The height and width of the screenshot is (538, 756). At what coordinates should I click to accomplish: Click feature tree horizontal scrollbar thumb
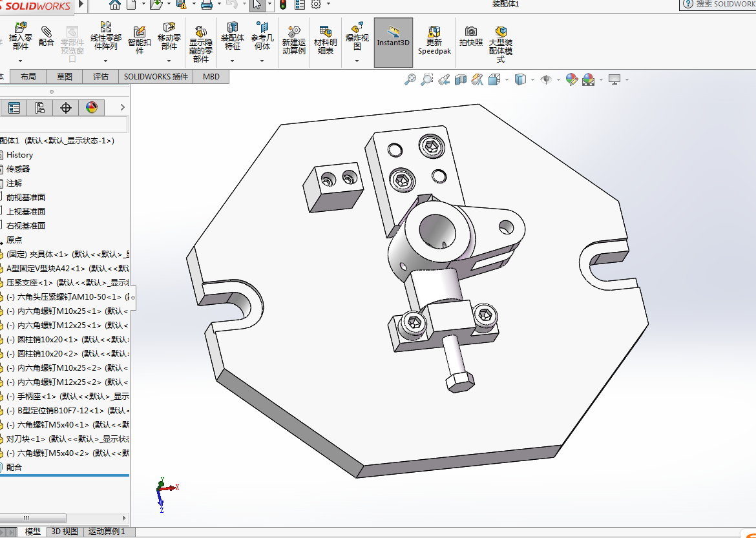[33, 518]
